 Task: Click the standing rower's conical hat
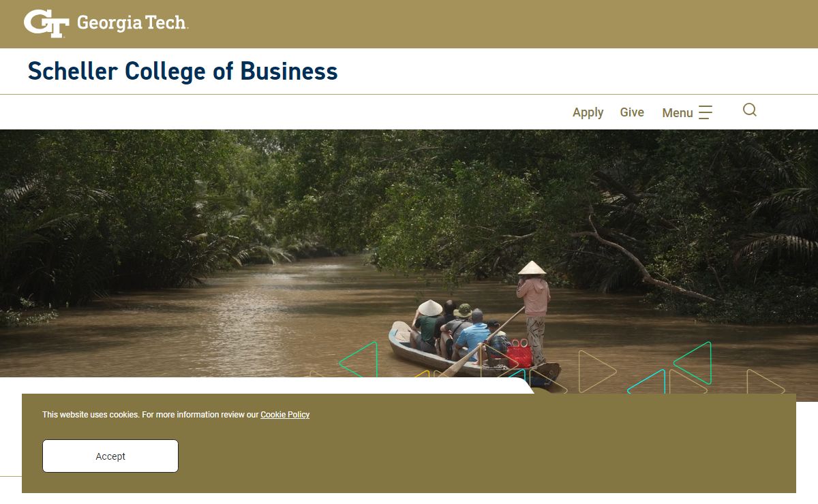click(532, 268)
